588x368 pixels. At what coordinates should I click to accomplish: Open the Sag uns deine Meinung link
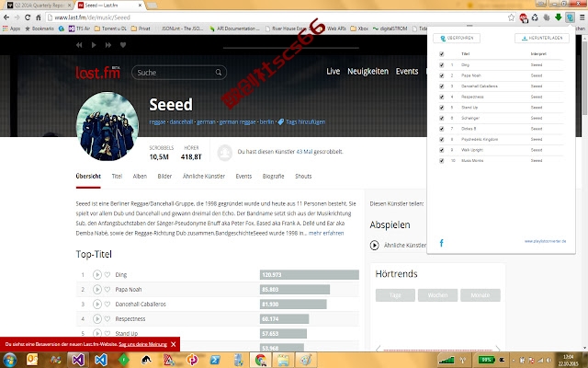pyautogui.click(x=143, y=344)
